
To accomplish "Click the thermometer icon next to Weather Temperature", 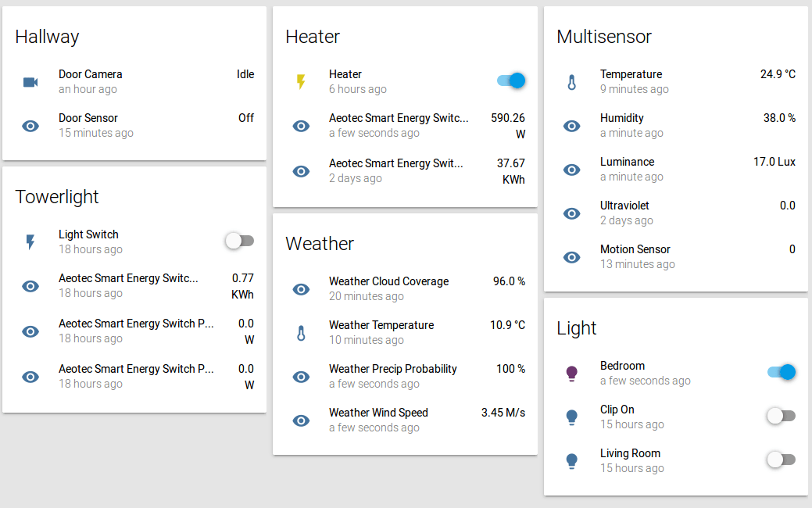I will click(x=301, y=332).
